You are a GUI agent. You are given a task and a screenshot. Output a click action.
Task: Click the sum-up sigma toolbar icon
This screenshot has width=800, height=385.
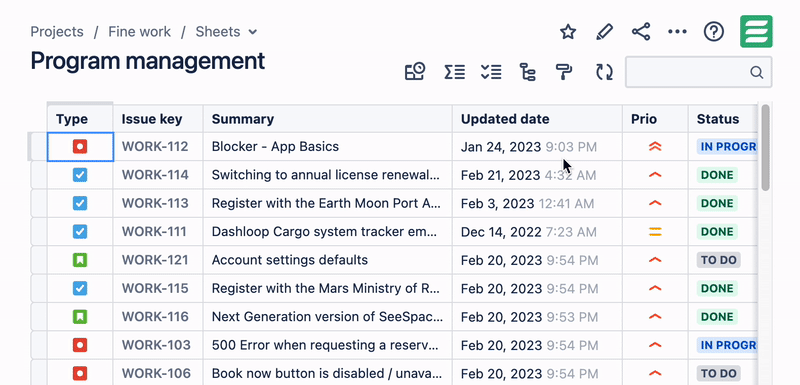pos(454,72)
